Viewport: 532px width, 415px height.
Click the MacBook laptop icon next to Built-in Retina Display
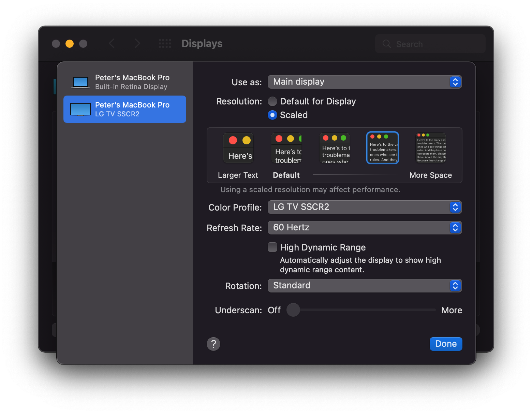(80, 82)
